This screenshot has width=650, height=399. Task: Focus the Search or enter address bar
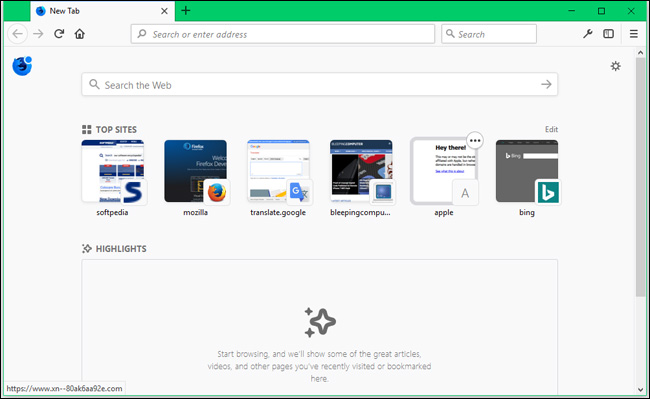[283, 34]
